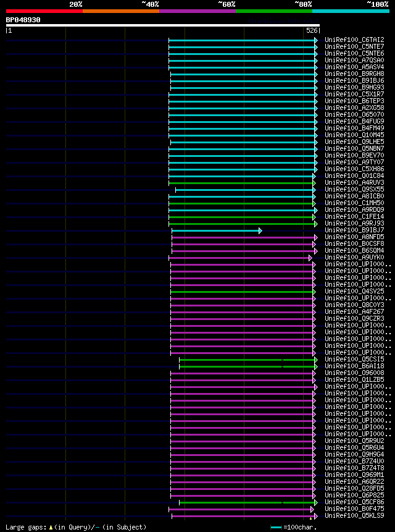The image size is (395, 532).
Task: Select the UniRef100_A8NFD5 label
Action: 354,237
